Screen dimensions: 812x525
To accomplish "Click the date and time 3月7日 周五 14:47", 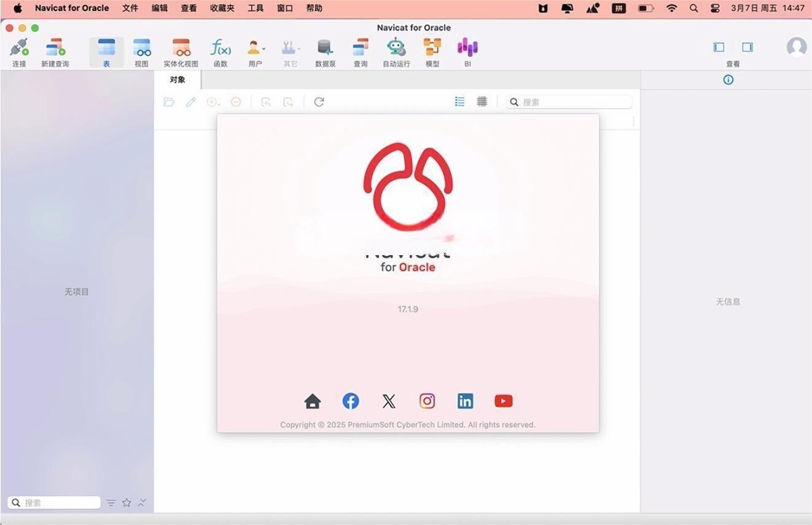I will (768, 8).
